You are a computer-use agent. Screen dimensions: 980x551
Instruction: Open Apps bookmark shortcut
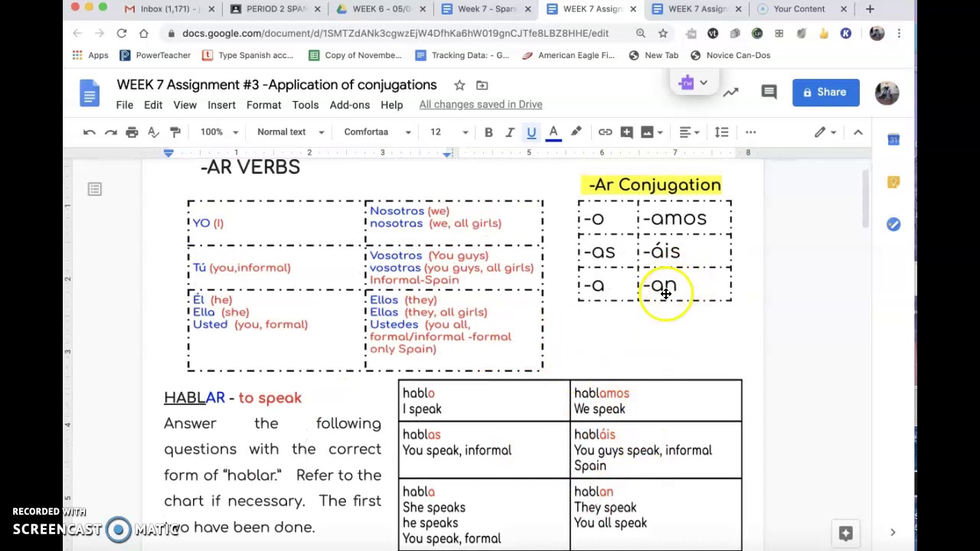point(90,55)
